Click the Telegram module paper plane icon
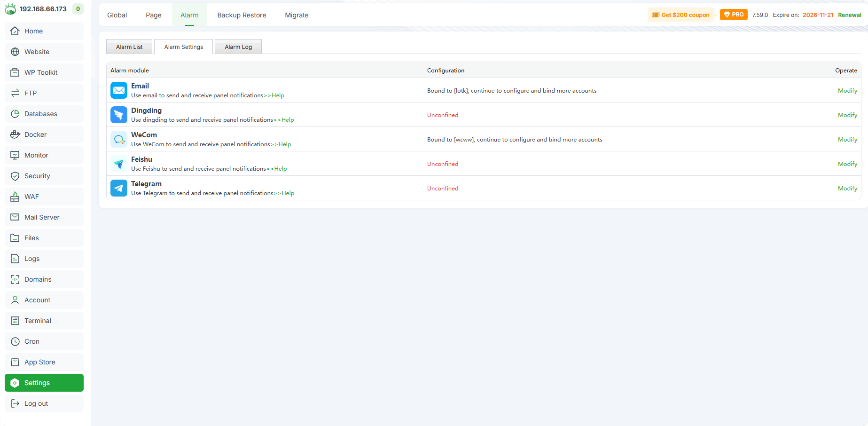 tap(119, 188)
